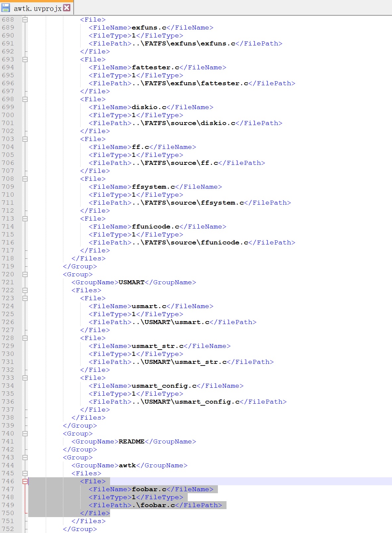Collapse the fold marker on line 708
The height and width of the screenshot is (533, 392).
[x=25, y=179]
